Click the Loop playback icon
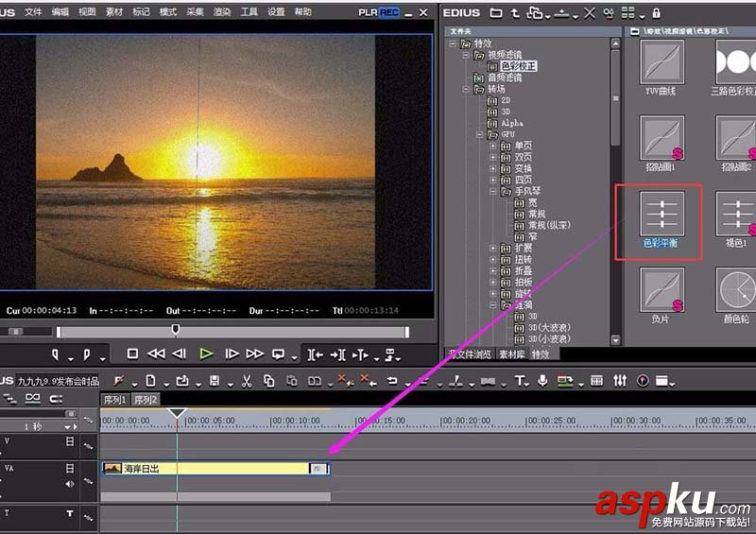Image resolution: width=756 pixels, height=534 pixels. tap(278, 354)
